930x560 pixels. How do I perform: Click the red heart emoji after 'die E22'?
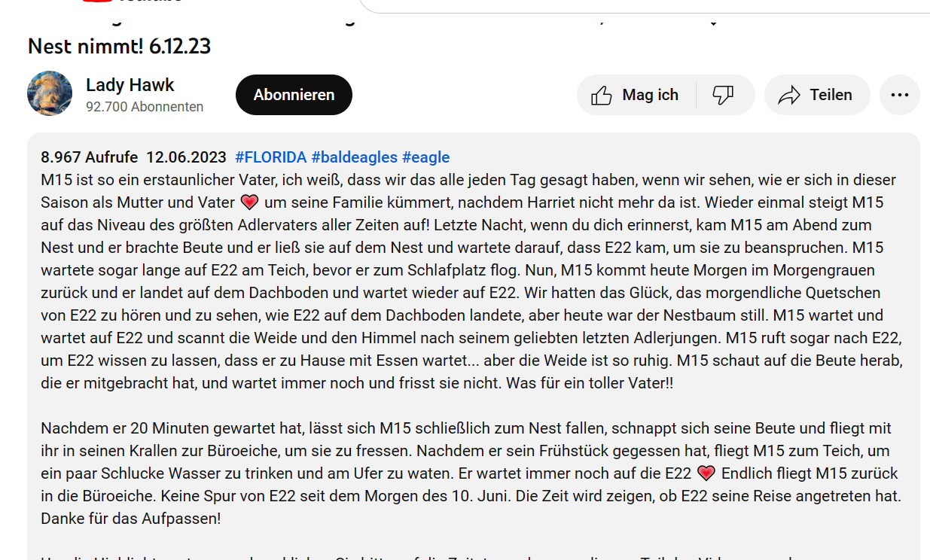click(706, 473)
